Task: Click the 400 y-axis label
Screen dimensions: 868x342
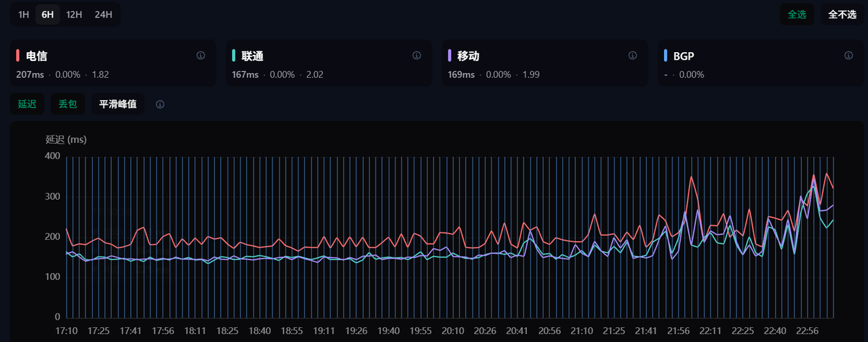Action: (x=53, y=156)
